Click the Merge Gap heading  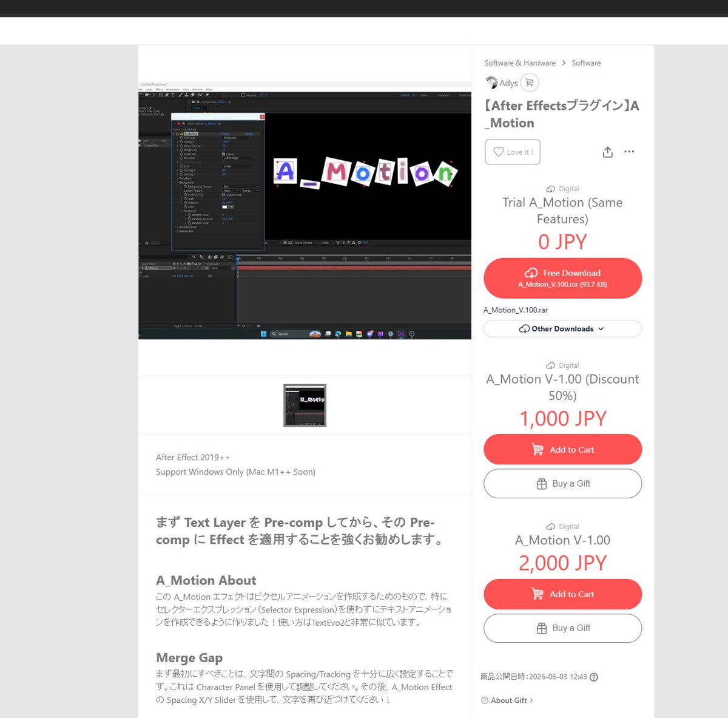189,658
